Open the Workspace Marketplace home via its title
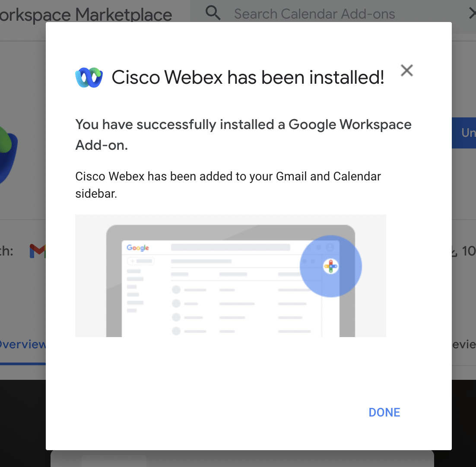The image size is (476, 467). click(86, 14)
